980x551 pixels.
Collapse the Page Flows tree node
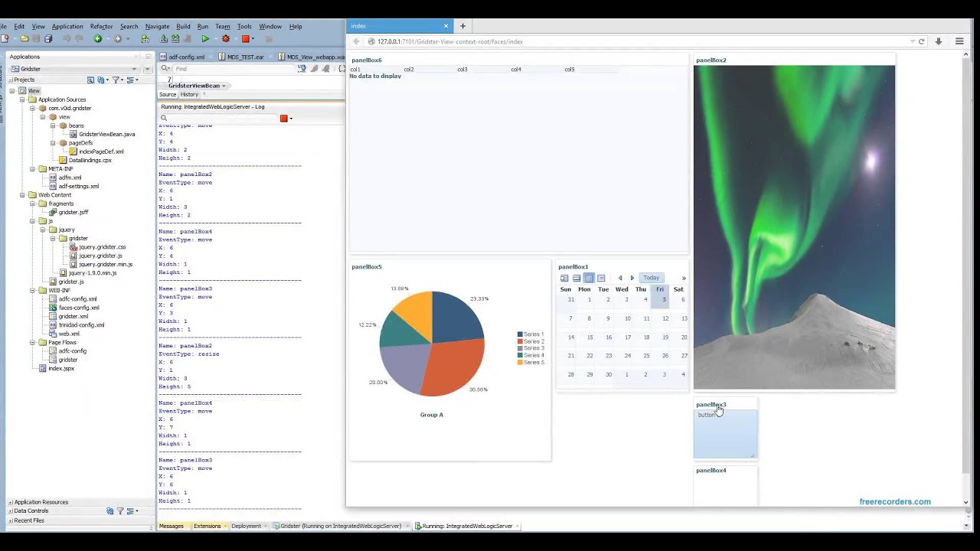tap(32, 342)
